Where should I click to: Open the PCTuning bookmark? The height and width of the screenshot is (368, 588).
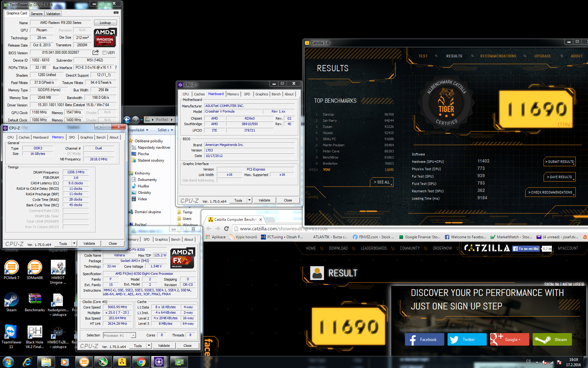point(282,237)
